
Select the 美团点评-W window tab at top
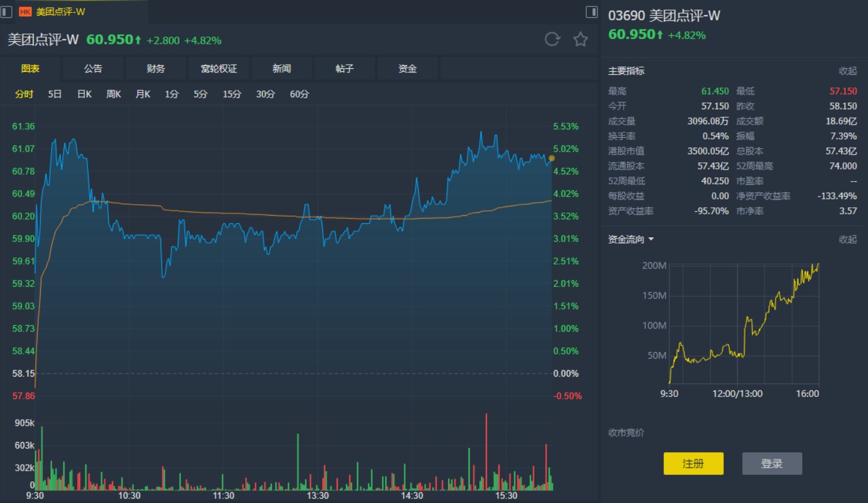(x=61, y=11)
